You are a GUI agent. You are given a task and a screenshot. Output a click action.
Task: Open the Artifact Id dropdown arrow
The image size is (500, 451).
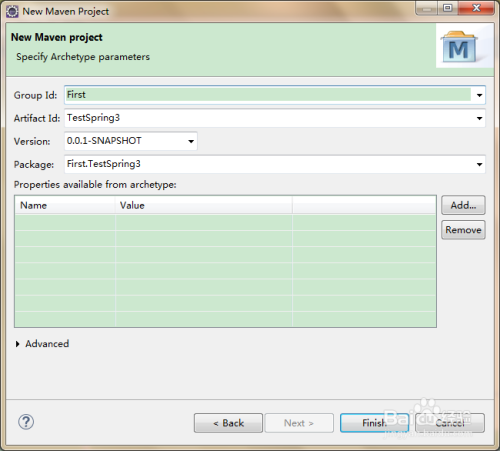[x=479, y=118]
